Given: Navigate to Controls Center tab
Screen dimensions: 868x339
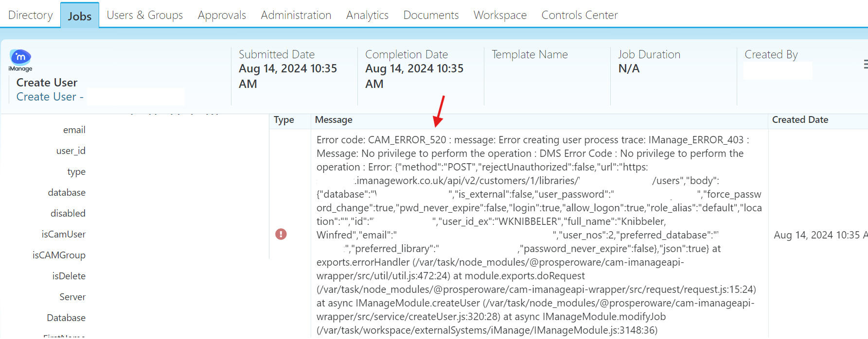Looking at the screenshot, I should [x=579, y=15].
